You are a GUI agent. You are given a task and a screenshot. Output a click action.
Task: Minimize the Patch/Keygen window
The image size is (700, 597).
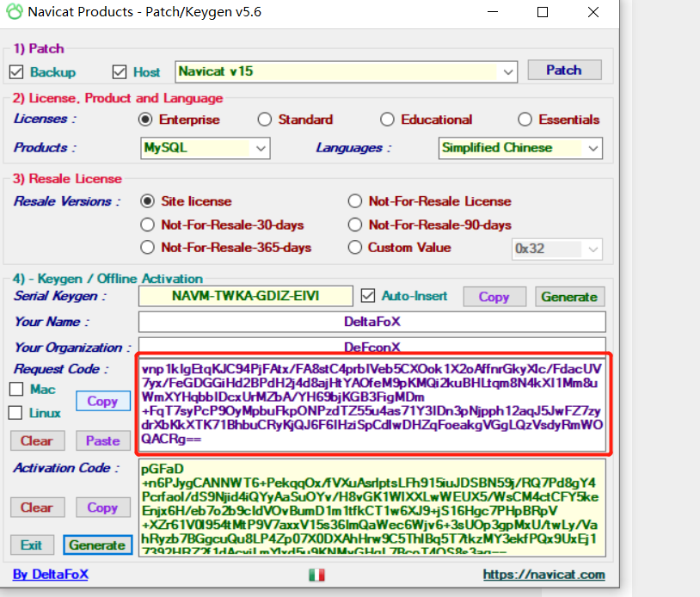point(493,12)
